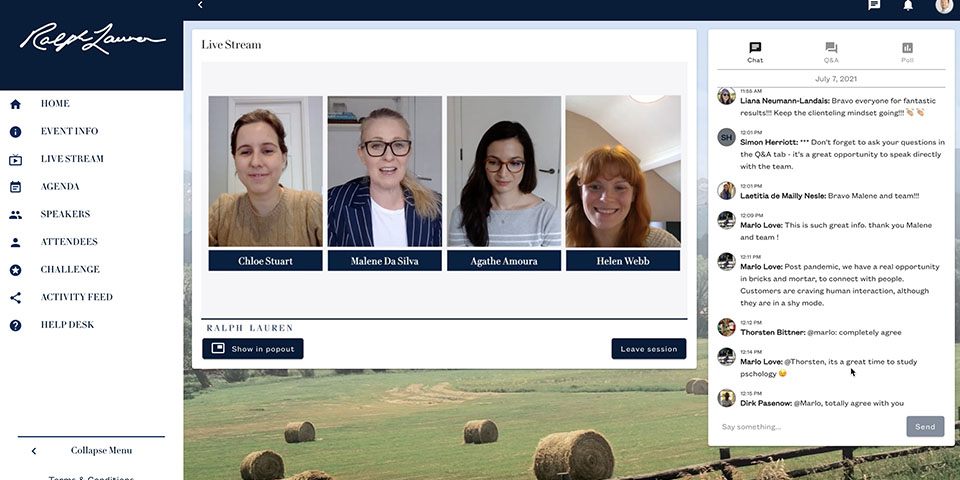Click the RALPH LAUREN text under the stream
This screenshot has height=480, width=960.
tap(250, 328)
